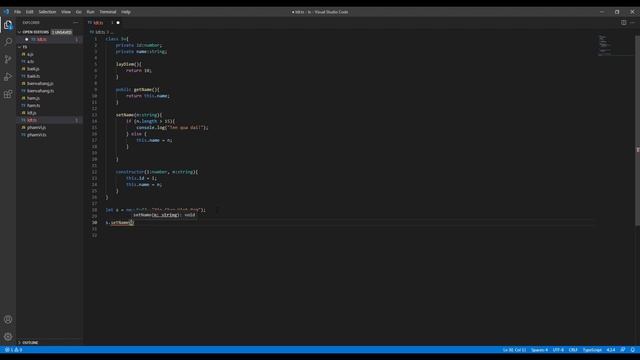Viewport: 640px width, 360px height.
Task: Collapse the Open Editors section
Action: pos(19,32)
